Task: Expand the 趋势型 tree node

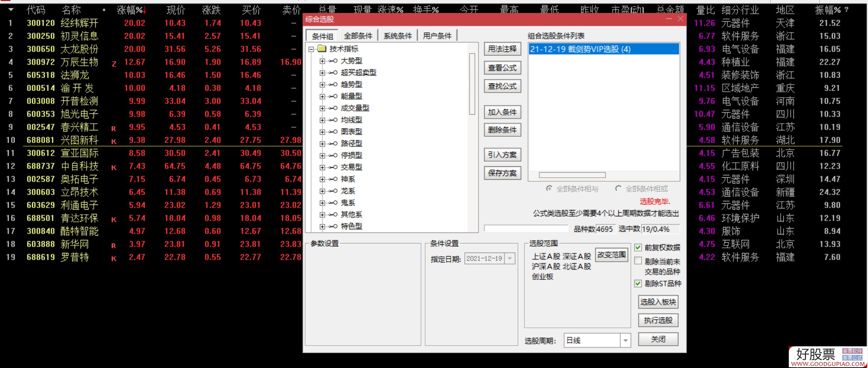Action: click(322, 85)
